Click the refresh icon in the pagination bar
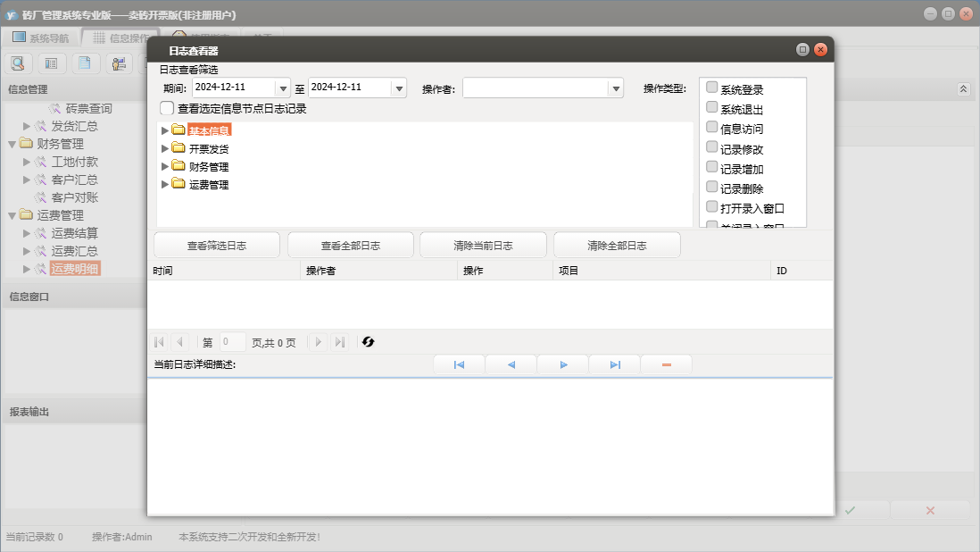Screen dimensions: 980x552 pos(368,342)
